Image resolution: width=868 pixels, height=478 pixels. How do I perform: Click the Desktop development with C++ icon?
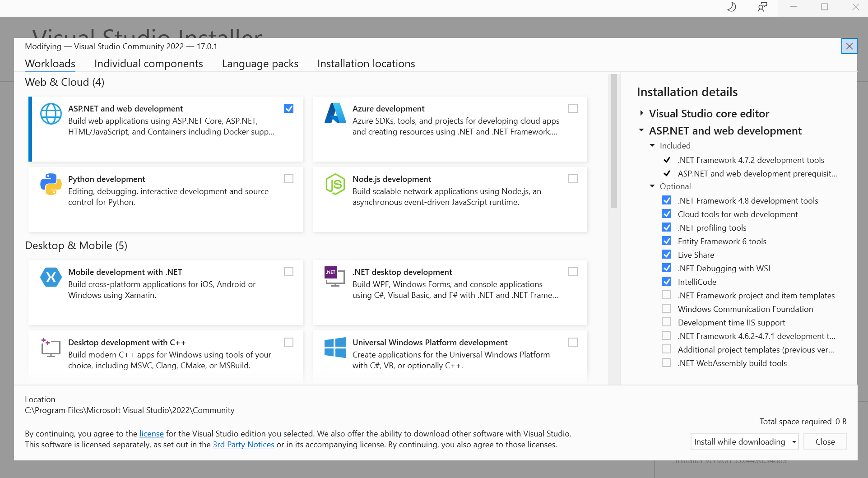click(x=51, y=348)
